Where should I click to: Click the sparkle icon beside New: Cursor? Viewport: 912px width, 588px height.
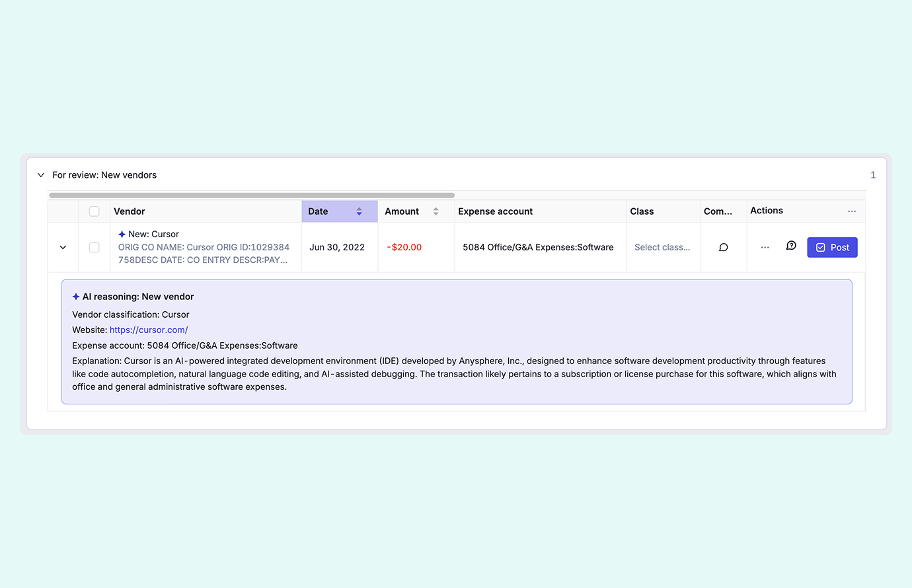(x=122, y=235)
